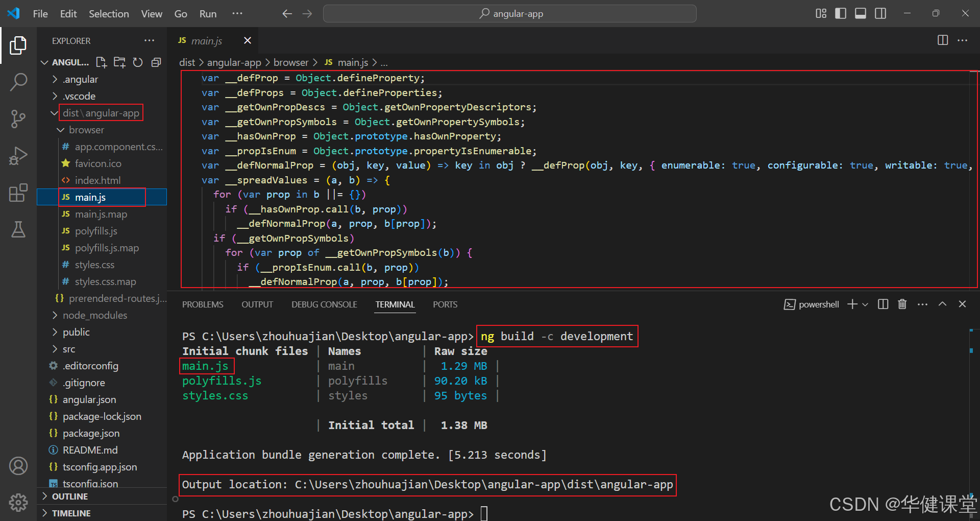Open Explorer views and more actions menu

(149, 40)
